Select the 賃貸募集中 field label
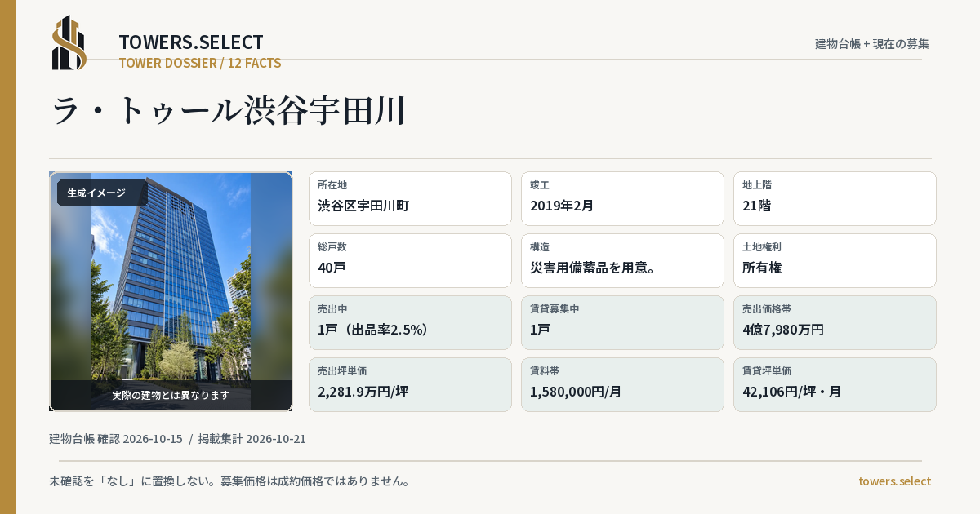This screenshot has height=514, width=980. (x=555, y=309)
